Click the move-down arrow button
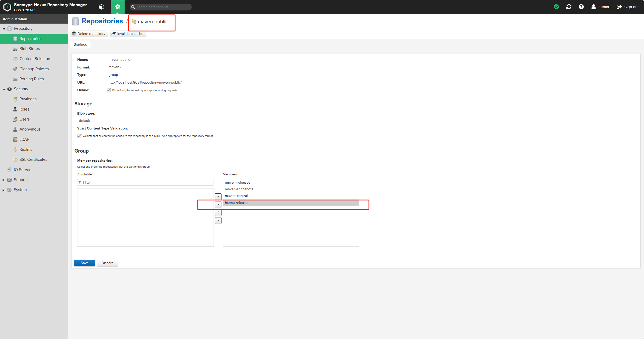 point(218,221)
